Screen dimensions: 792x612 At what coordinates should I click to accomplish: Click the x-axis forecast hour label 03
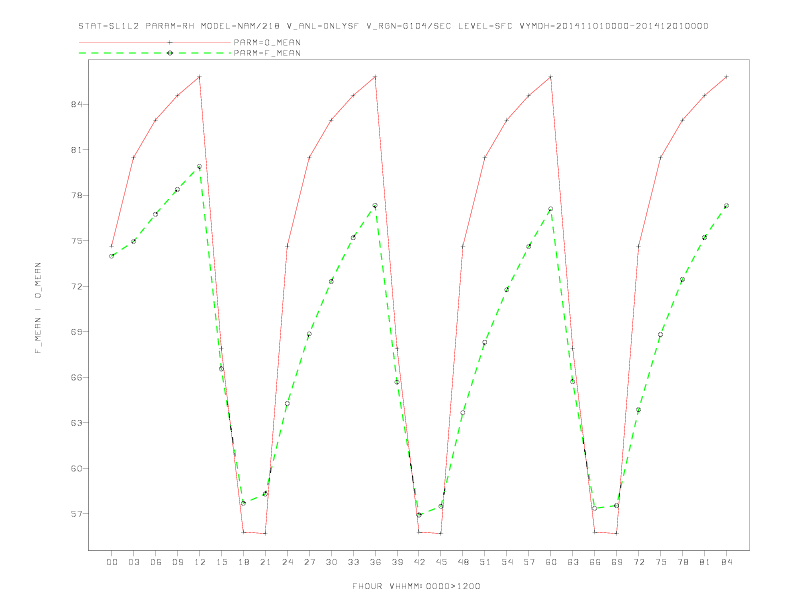[x=133, y=562]
